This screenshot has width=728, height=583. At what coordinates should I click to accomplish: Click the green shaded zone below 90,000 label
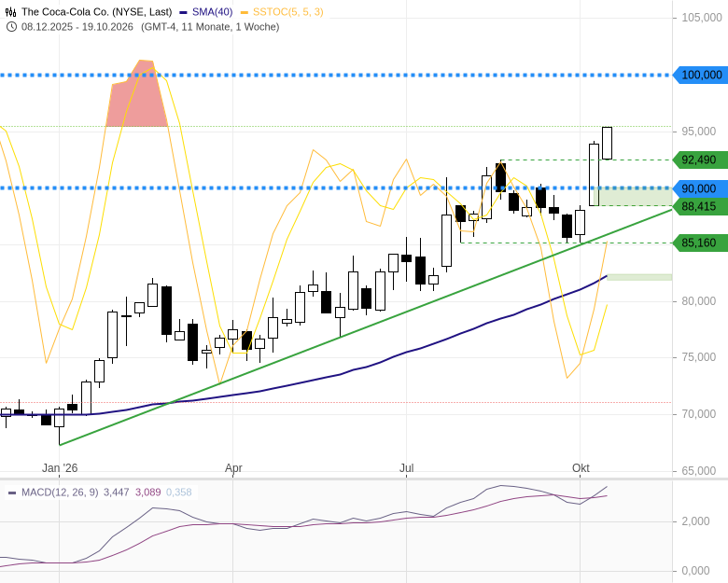[x=634, y=196]
